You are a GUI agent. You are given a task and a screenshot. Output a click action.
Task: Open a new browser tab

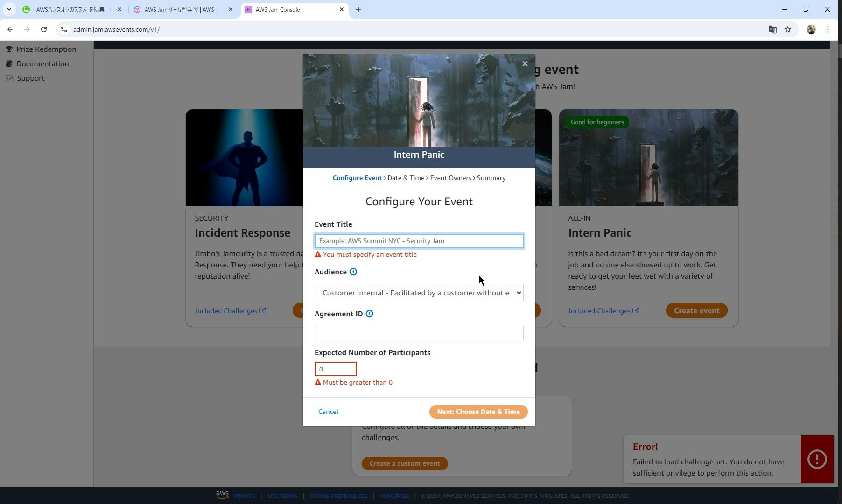coord(358,9)
